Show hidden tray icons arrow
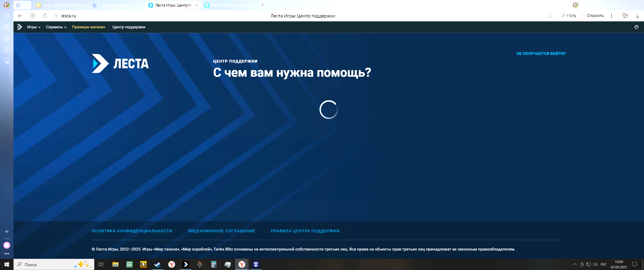 [575, 264]
